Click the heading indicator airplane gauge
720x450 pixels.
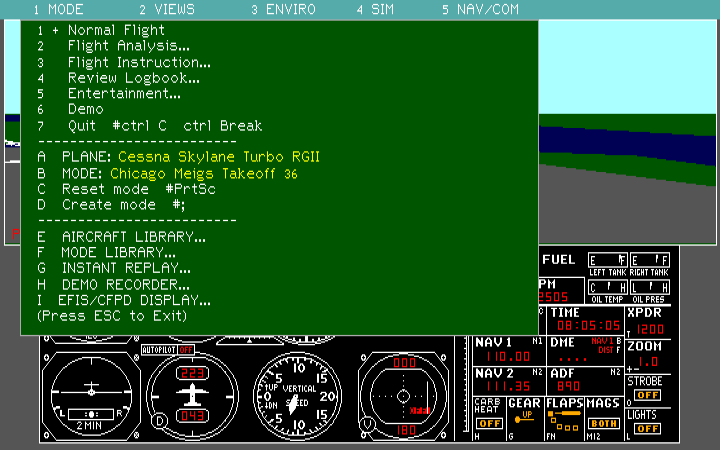[192, 396]
